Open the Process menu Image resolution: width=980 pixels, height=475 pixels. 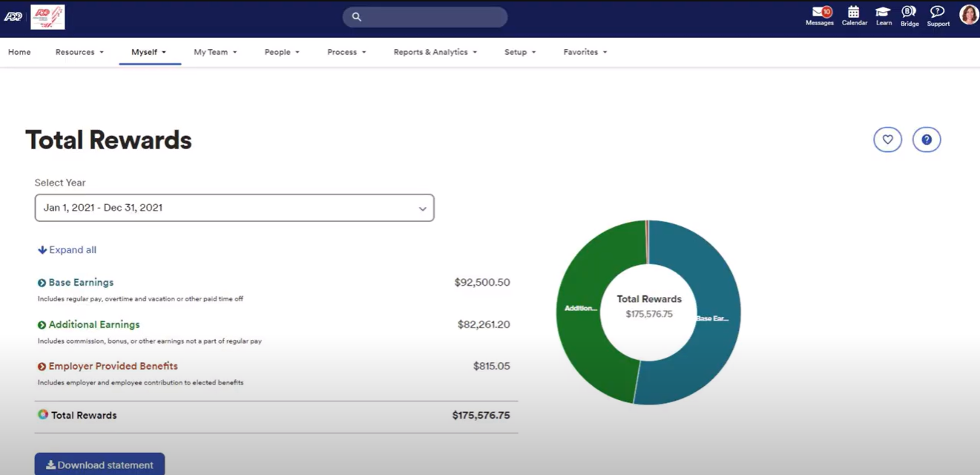coord(346,52)
